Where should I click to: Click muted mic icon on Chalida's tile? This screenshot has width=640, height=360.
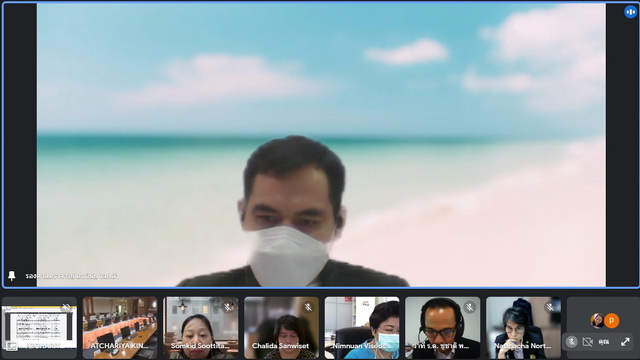(x=308, y=307)
